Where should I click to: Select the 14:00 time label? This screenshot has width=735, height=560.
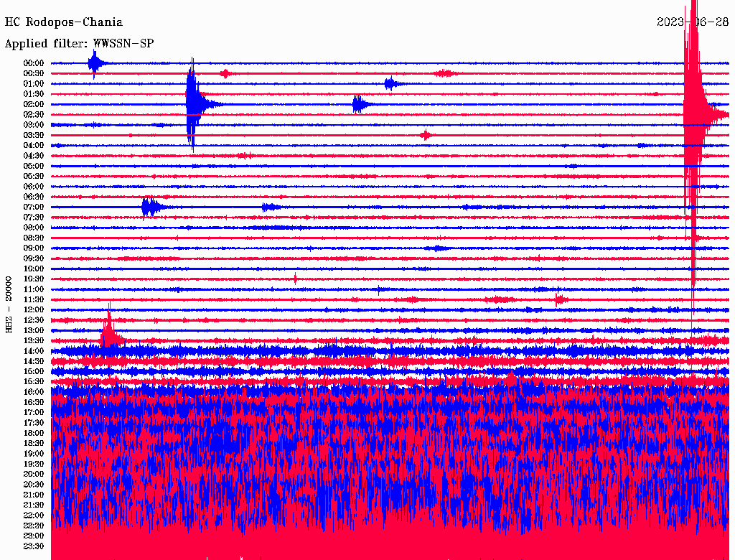[34, 351]
